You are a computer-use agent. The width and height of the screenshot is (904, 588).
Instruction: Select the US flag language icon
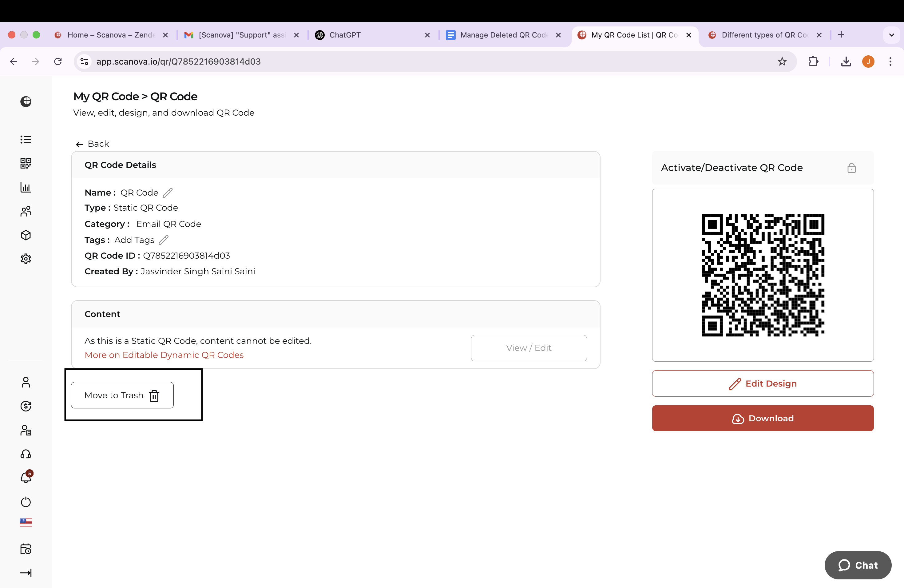click(26, 522)
